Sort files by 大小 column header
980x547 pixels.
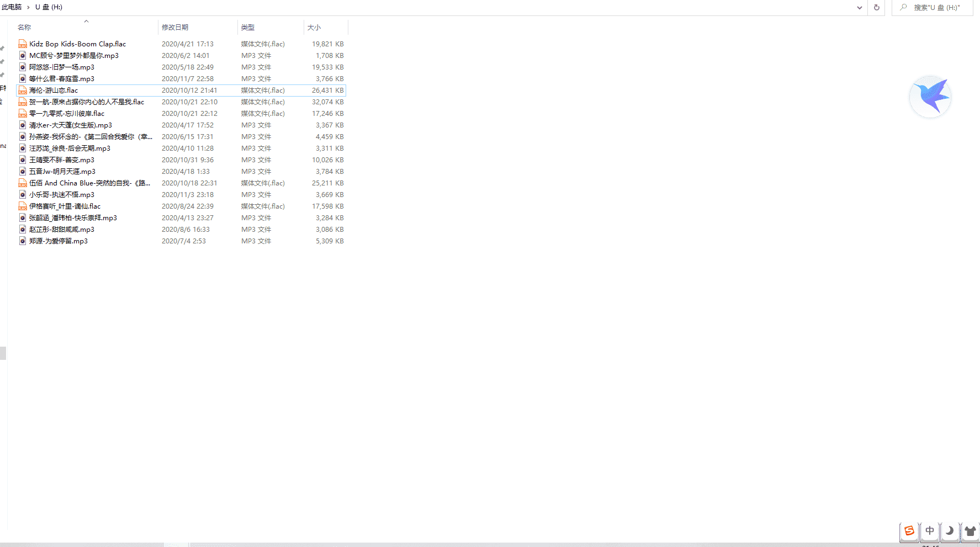pos(314,28)
